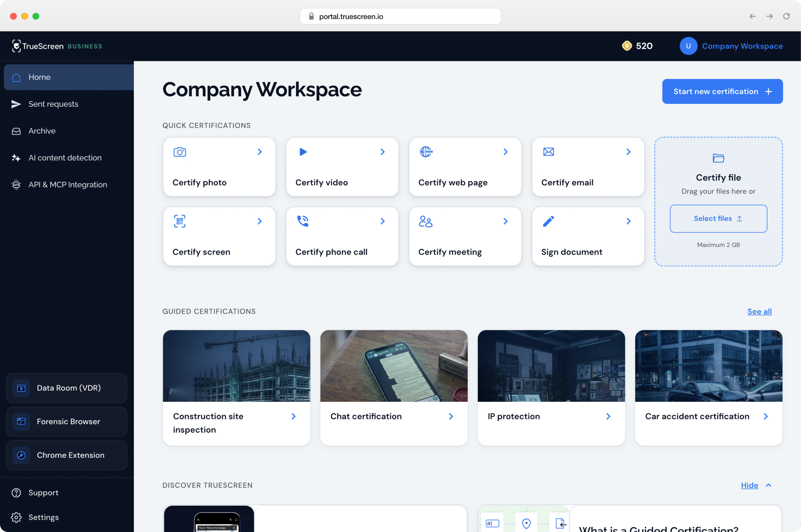Click the envelope icon on Certify email

pos(548,152)
